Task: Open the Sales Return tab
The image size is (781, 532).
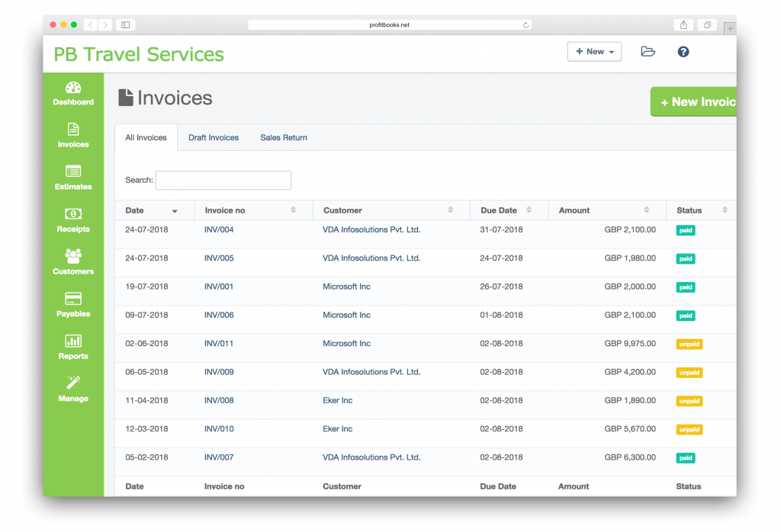Action: (x=283, y=137)
